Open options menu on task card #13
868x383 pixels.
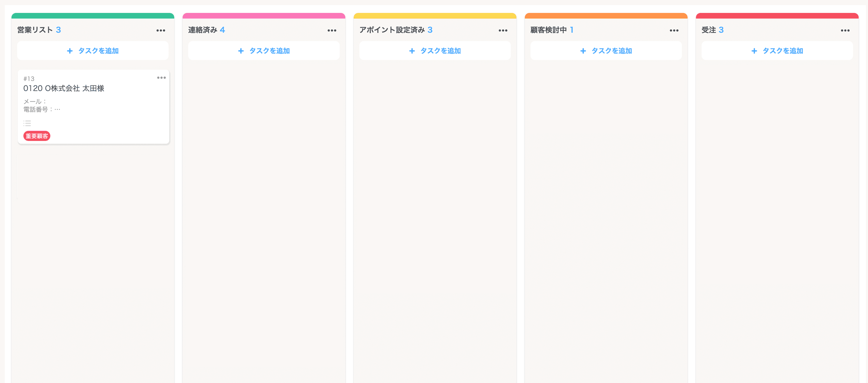161,78
